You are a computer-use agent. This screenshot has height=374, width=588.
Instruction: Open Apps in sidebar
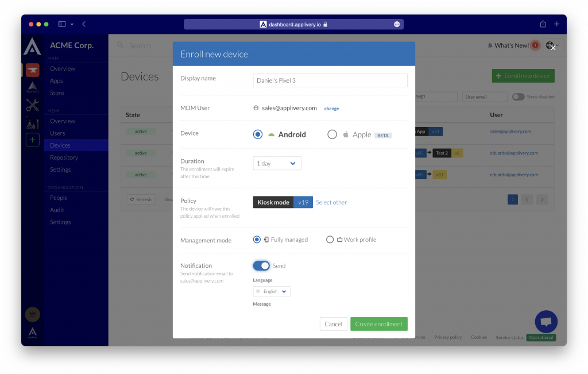coord(56,80)
